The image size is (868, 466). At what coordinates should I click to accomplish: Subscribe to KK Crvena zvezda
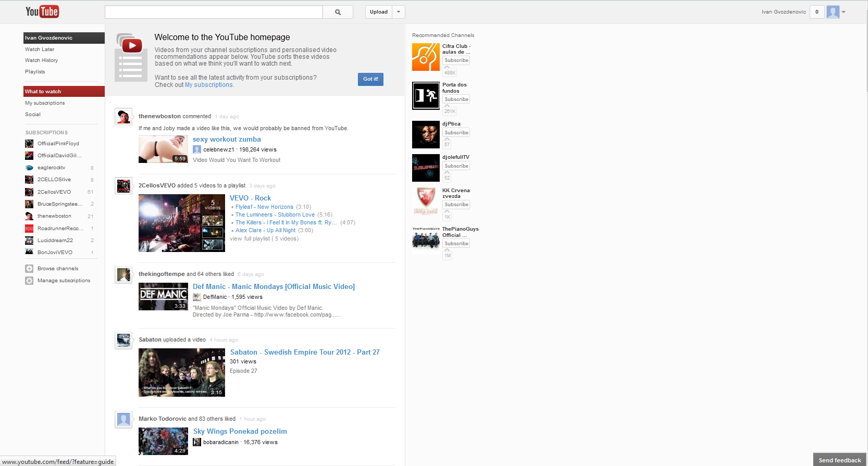coord(456,205)
